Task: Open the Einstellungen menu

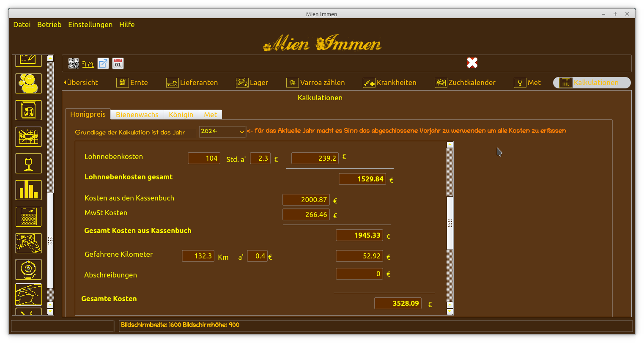Action: point(90,25)
